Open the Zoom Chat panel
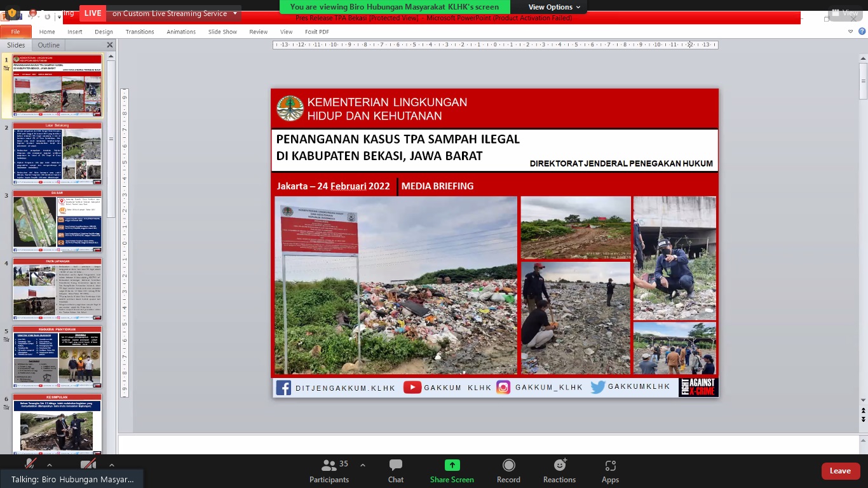Viewport: 868px width, 488px height. pos(396,471)
